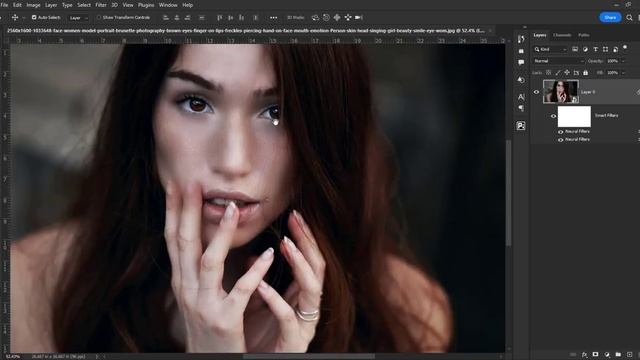The height and width of the screenshot is (360, 640).
Task: Click the blue Share button
Action: (610, 18)
